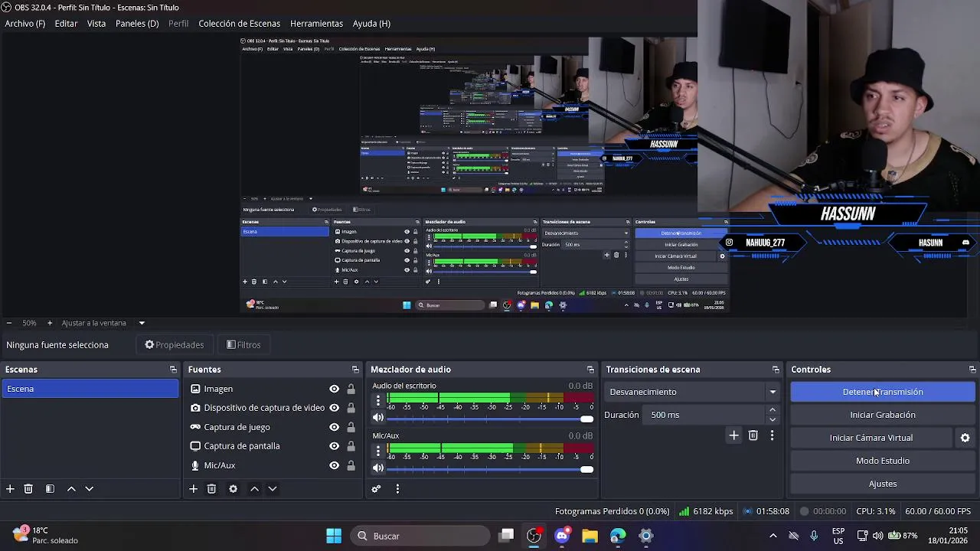The width and height of the screenshot is (980, 551).
Task: Enable Modo Estudio button
Action: (x=883, y=461)
